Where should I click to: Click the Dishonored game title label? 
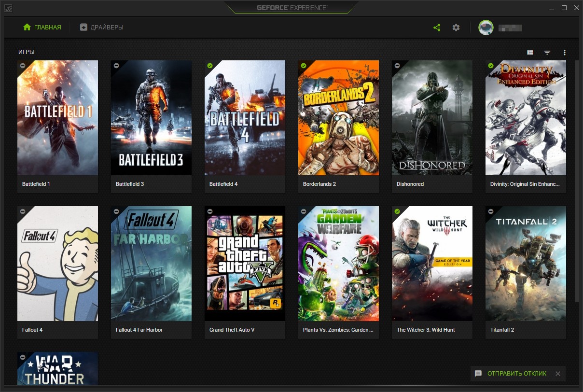(x=410, y=184)
